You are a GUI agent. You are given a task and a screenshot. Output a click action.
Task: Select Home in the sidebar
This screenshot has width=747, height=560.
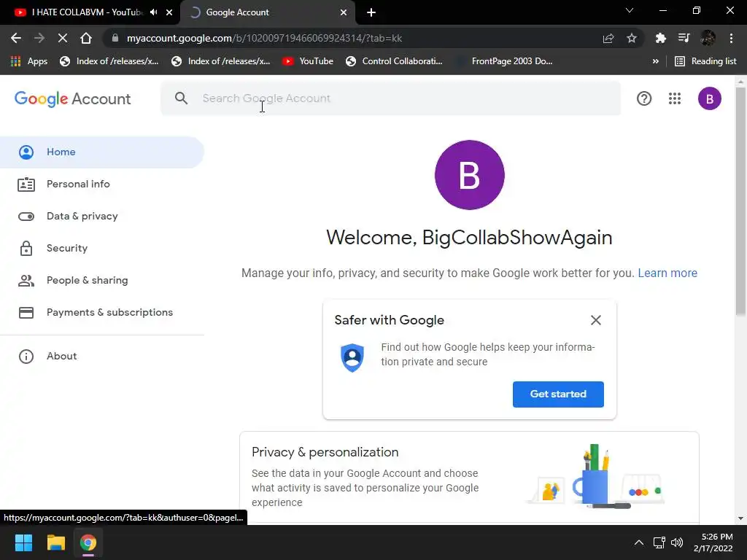point(102,152)
